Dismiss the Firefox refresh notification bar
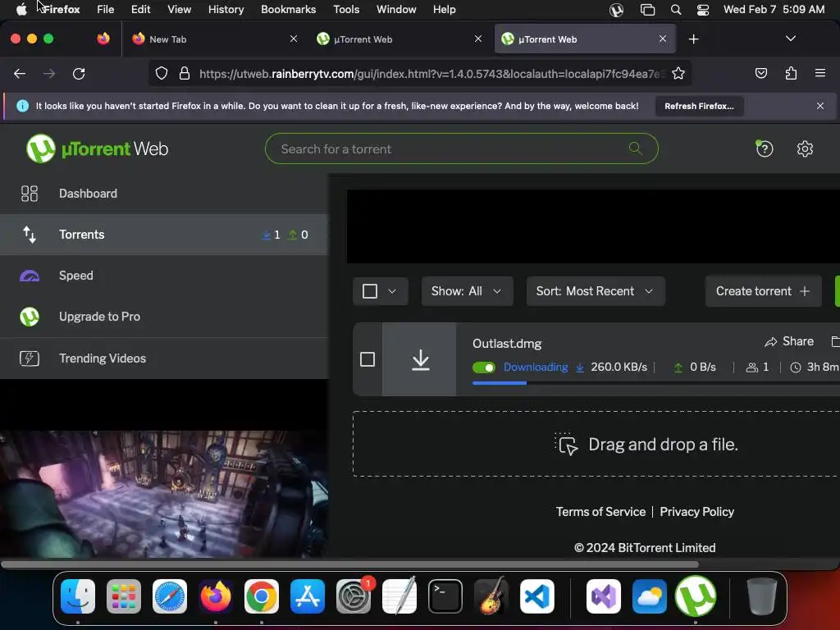 pos(820,106)
